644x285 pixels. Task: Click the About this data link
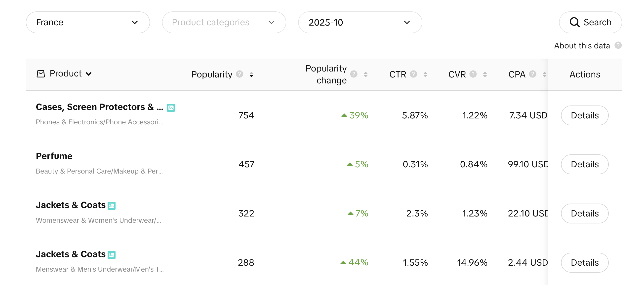point(582,46)
